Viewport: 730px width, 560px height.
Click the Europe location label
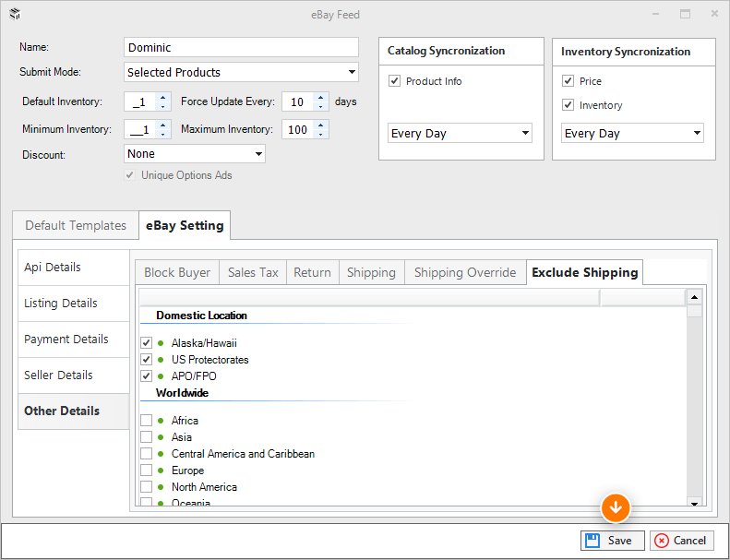187,471
